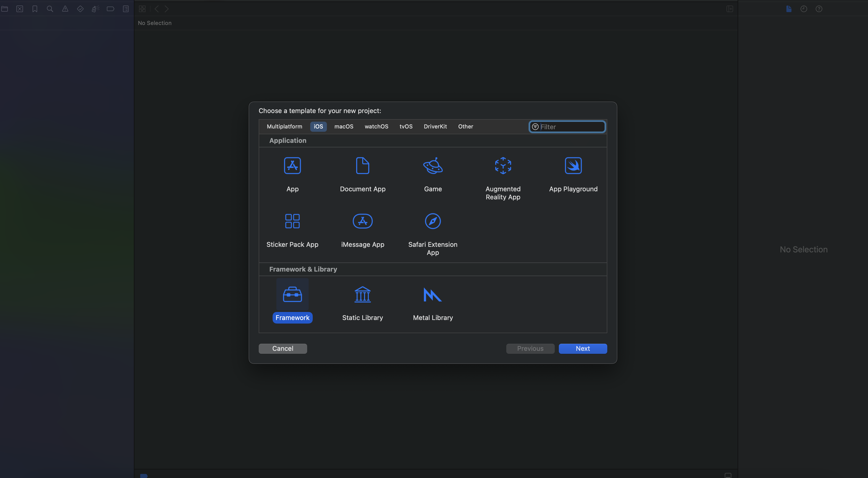Add an editor on the right

point(730,9)
